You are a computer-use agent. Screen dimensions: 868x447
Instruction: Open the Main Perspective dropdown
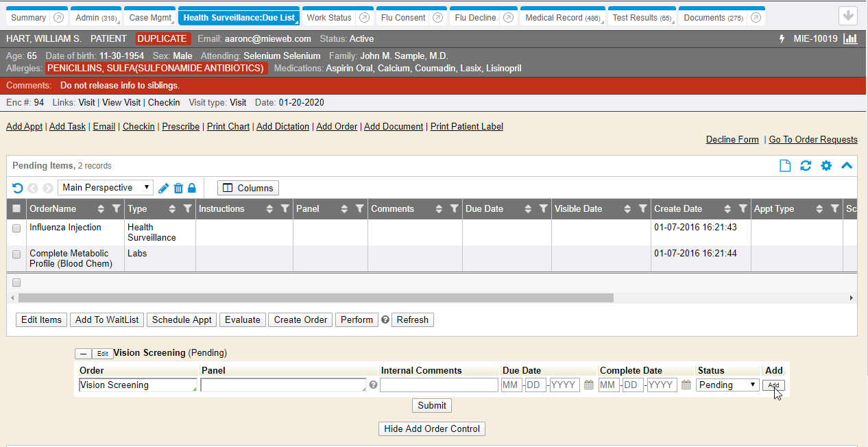click(x=106, y=188)
